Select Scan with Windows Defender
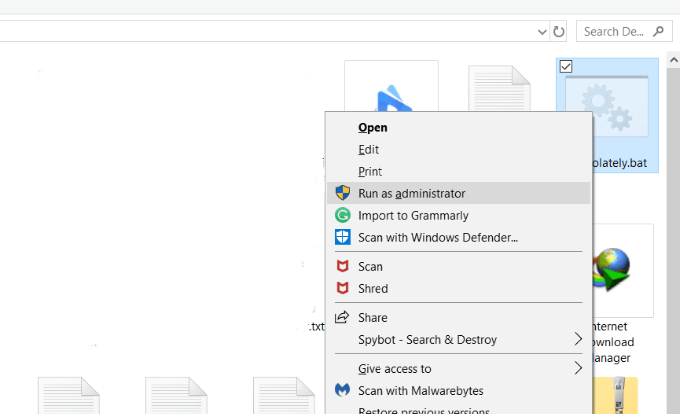The width and height of the screenshot is (680, 414). pos(459,238)
